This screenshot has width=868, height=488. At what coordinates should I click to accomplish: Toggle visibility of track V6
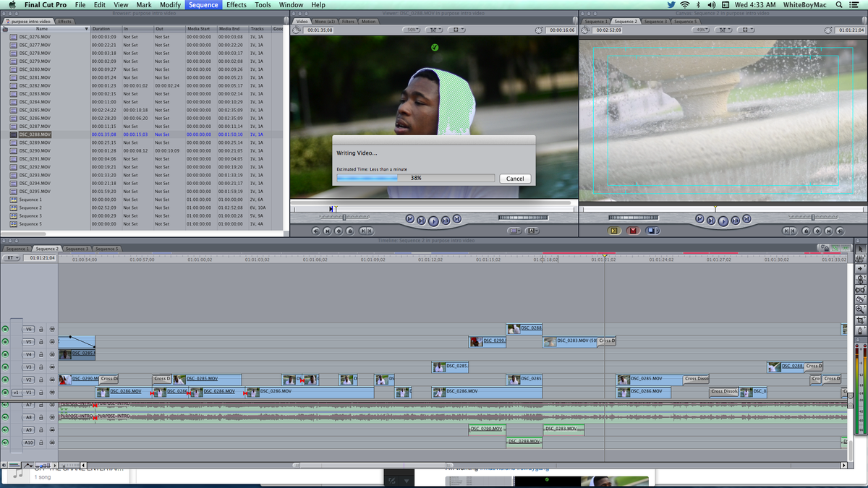pos(6,329)
